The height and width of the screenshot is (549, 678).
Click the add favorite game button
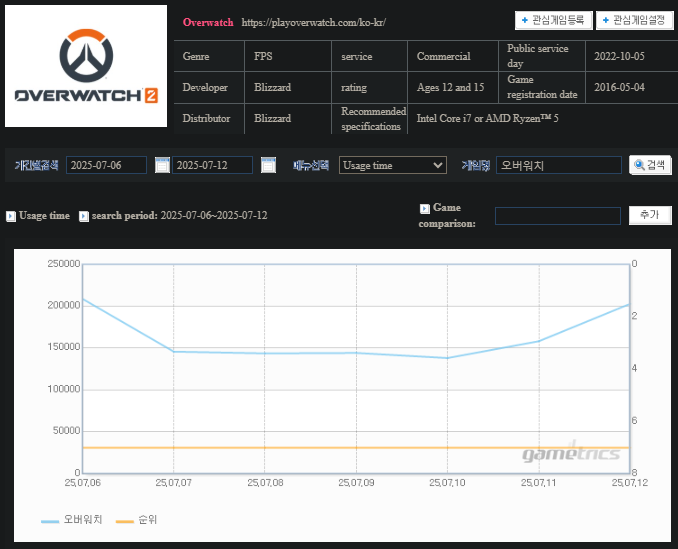click(x=553, y=20)
